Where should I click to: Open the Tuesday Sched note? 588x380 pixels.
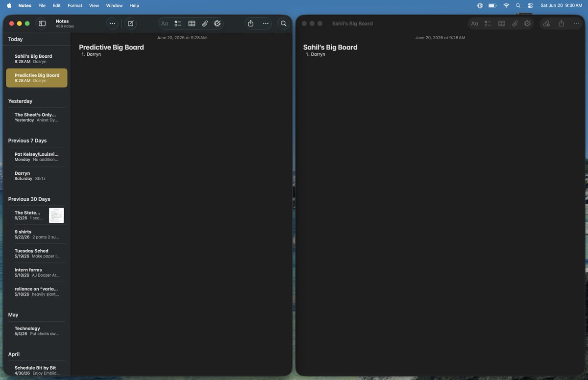[x=37, y=254]
